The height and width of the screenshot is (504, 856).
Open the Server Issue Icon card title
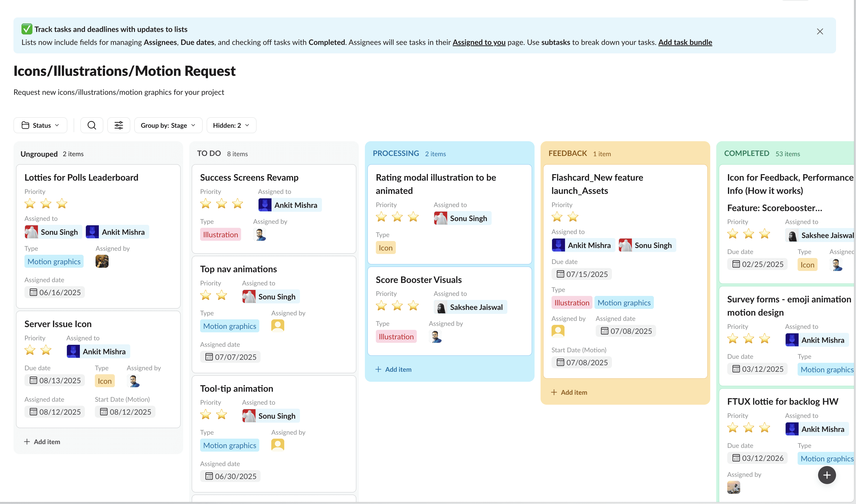58,324
